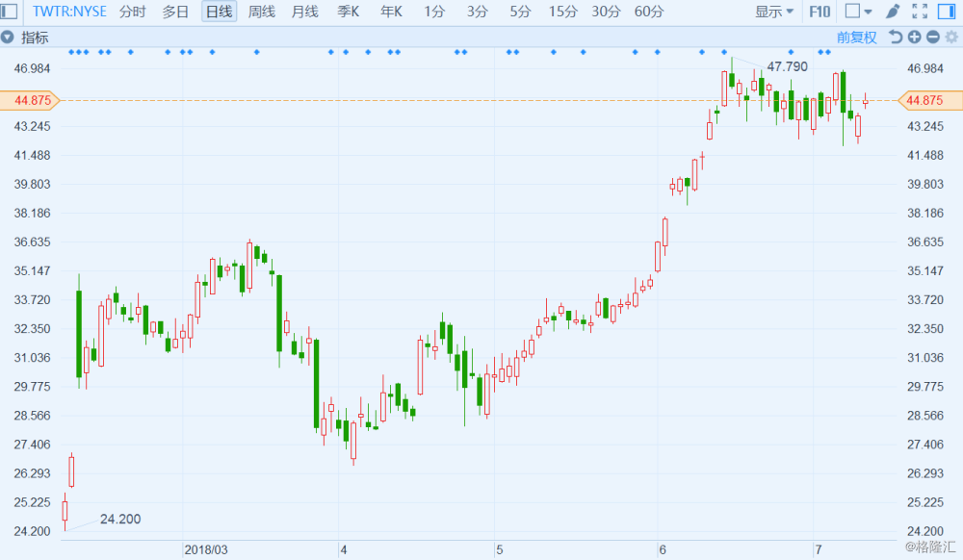
Task: Zoom in with the plus icon
Action: pyautogui.click(x=915, y=38)
